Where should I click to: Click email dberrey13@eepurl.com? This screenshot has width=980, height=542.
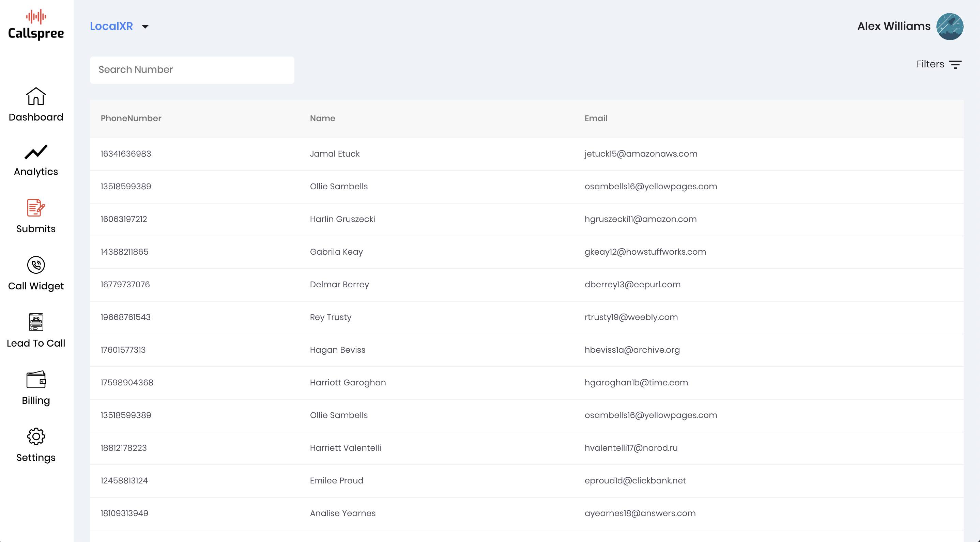pyautogui.click(x=632, y=284)
